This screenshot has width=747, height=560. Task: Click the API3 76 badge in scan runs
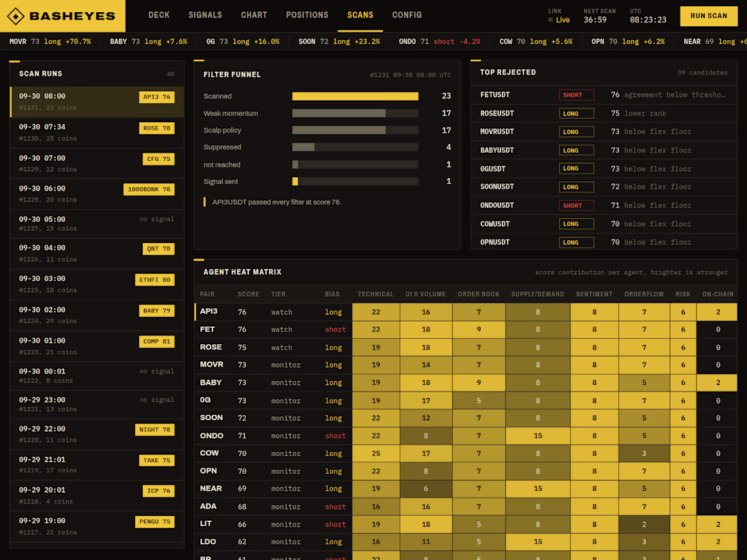pyautogui.click(x=157, y=97)
